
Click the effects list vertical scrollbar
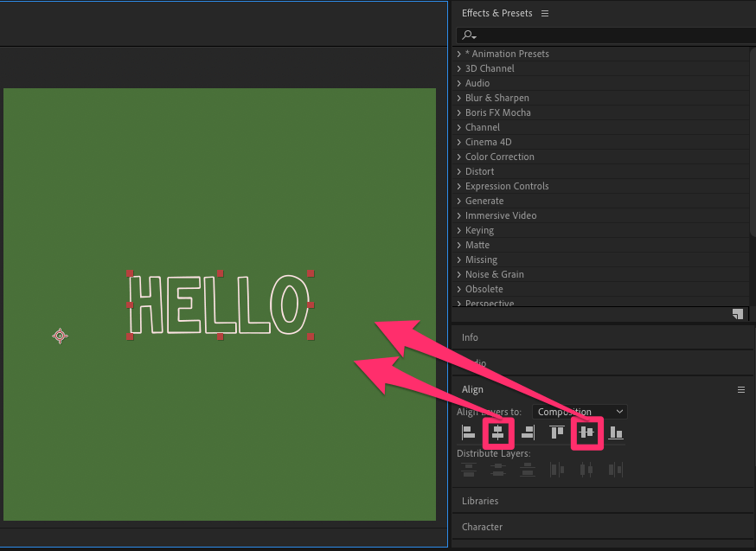pos(753,142)
